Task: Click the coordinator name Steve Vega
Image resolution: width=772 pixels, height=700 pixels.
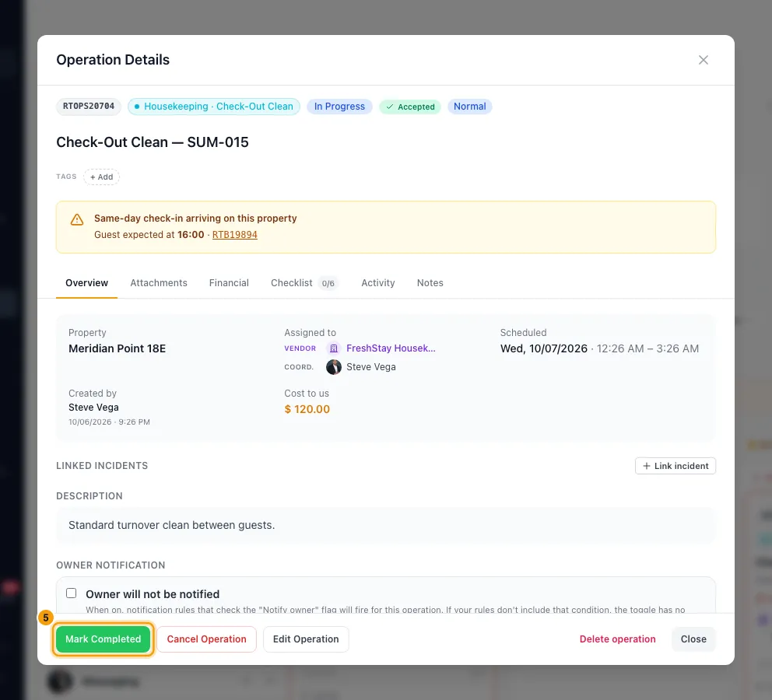Action: [x=371, y=367]
